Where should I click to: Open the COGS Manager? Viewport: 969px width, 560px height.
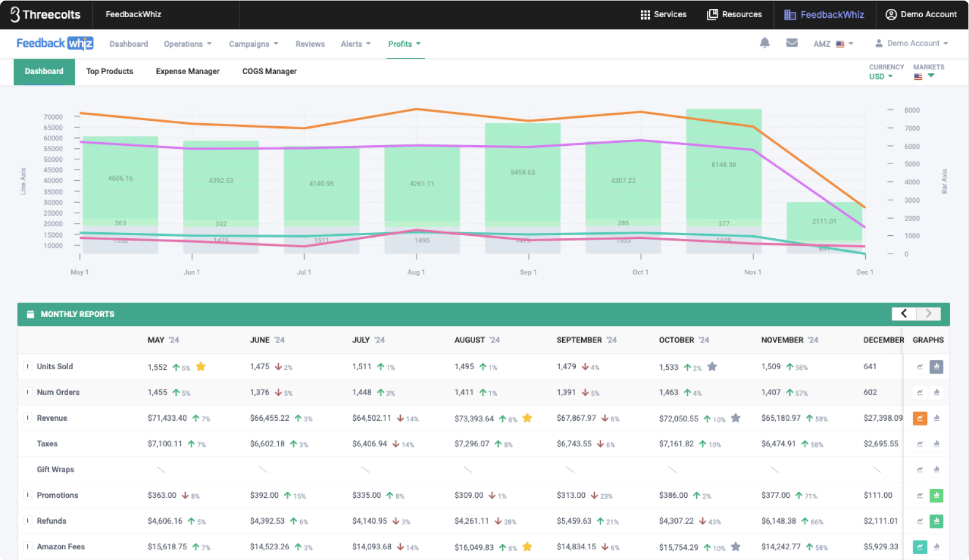point(269,71)
